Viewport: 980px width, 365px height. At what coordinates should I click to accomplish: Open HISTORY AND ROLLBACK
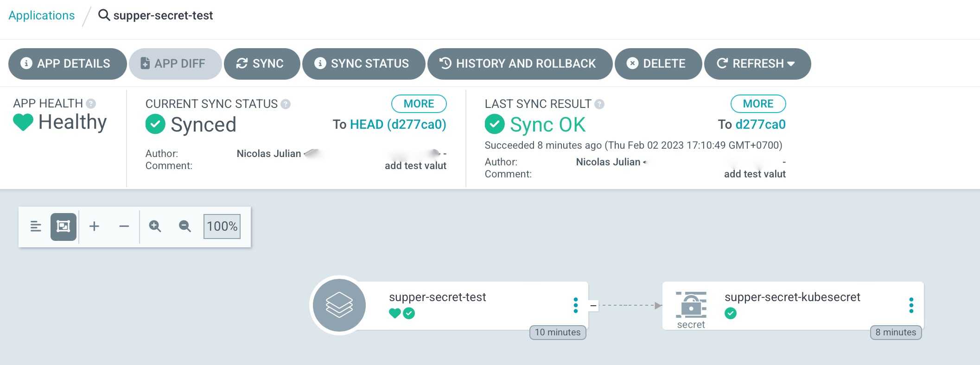tap(519, 63)
